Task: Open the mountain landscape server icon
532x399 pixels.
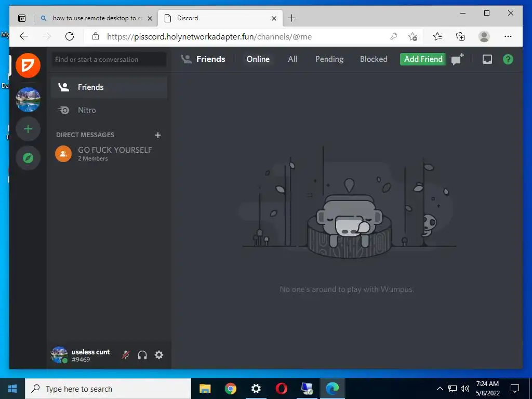Action: 28,100
